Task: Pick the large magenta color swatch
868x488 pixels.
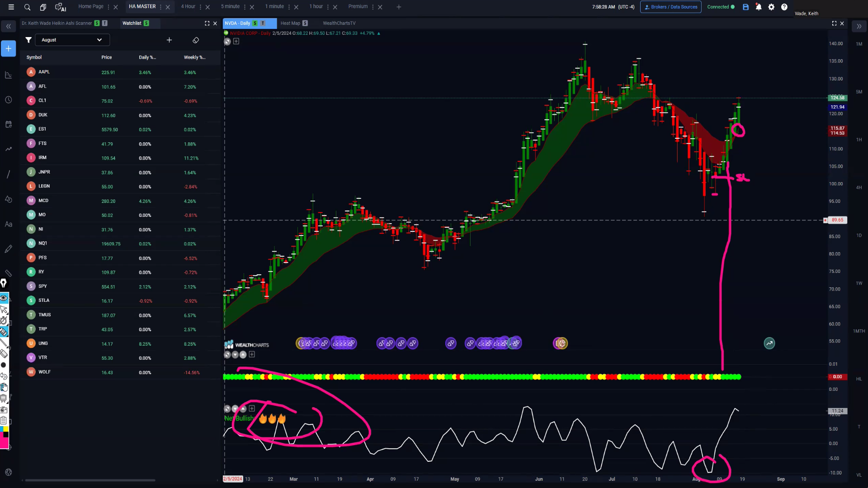Action: [4, 443]
